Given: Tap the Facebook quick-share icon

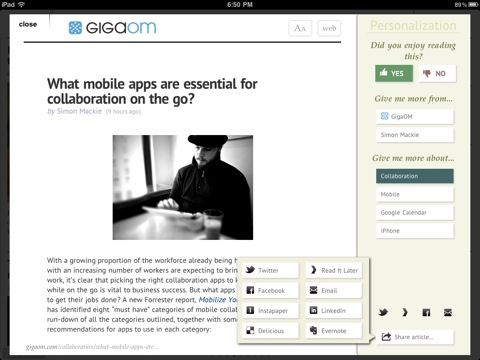Looking at the screenshot, I should pyautogui.click(x=426, y=312).
